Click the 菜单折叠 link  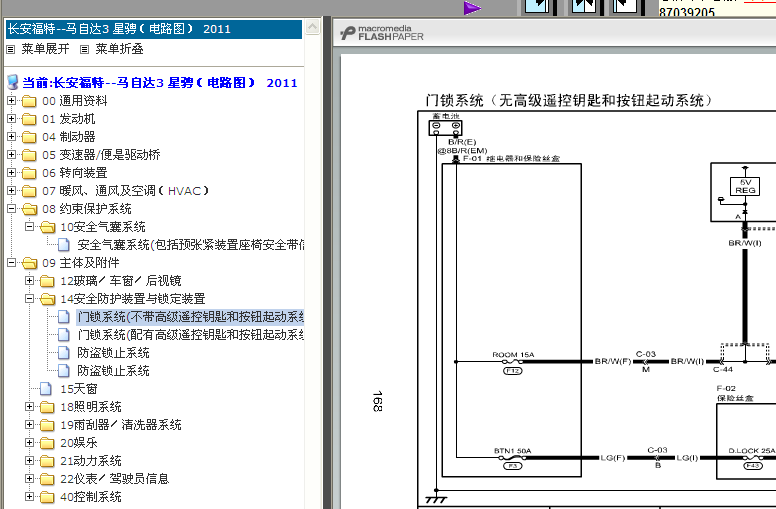pyautogui.click(x=119, y=49)
